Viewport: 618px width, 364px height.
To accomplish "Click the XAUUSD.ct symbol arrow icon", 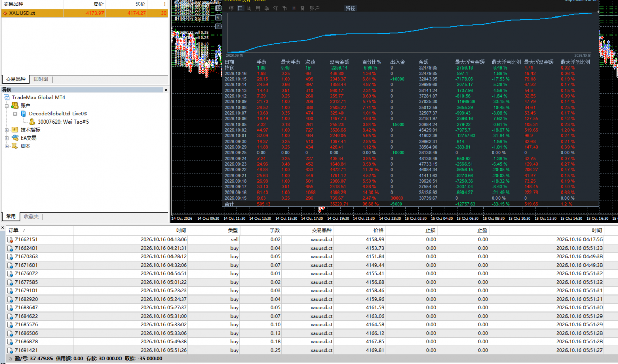I will coord(5,13).
